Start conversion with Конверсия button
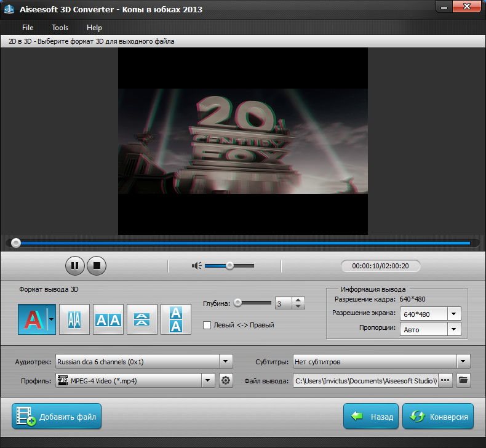 [x=438, y=417]
